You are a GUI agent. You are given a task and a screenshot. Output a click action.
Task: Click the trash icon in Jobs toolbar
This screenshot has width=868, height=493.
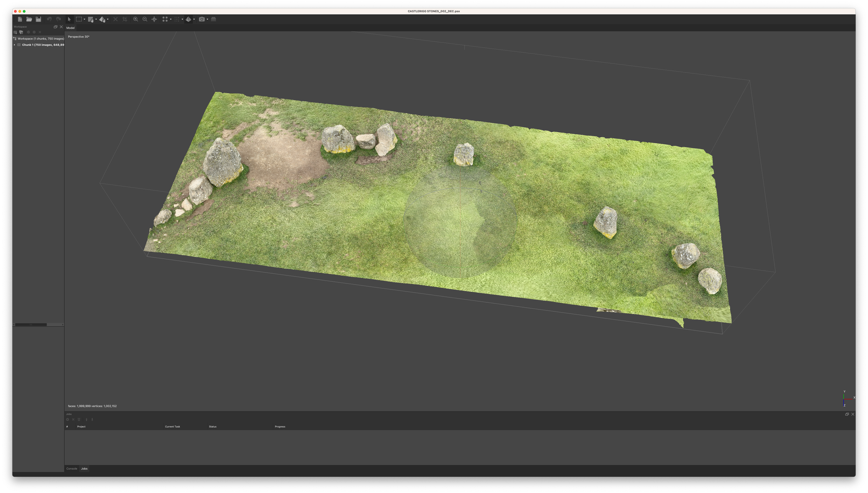79,420
